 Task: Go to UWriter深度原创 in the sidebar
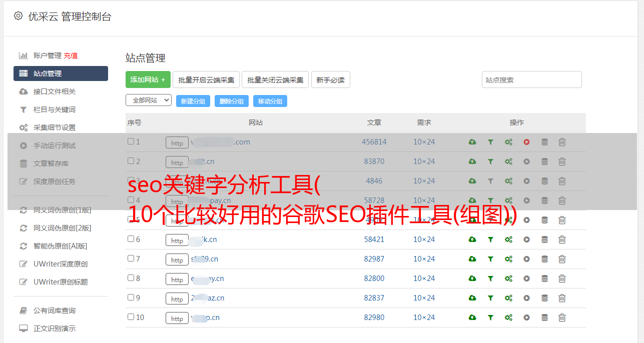coord(61,264)
